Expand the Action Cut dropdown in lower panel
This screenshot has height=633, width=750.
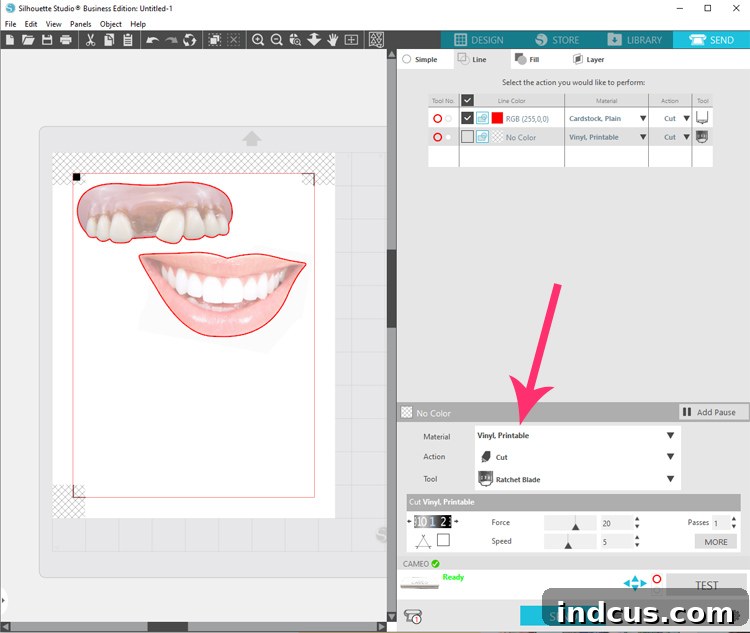tap(670, 457)
